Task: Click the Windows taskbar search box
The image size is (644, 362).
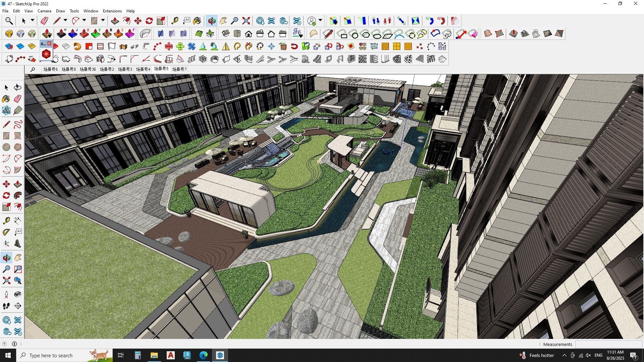Action: (x=65, y=355)
